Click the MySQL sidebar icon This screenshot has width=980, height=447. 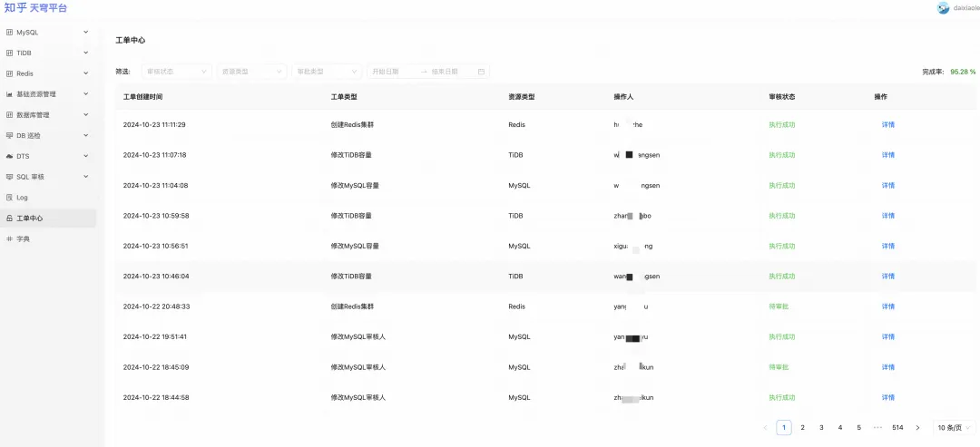[9, 33]
